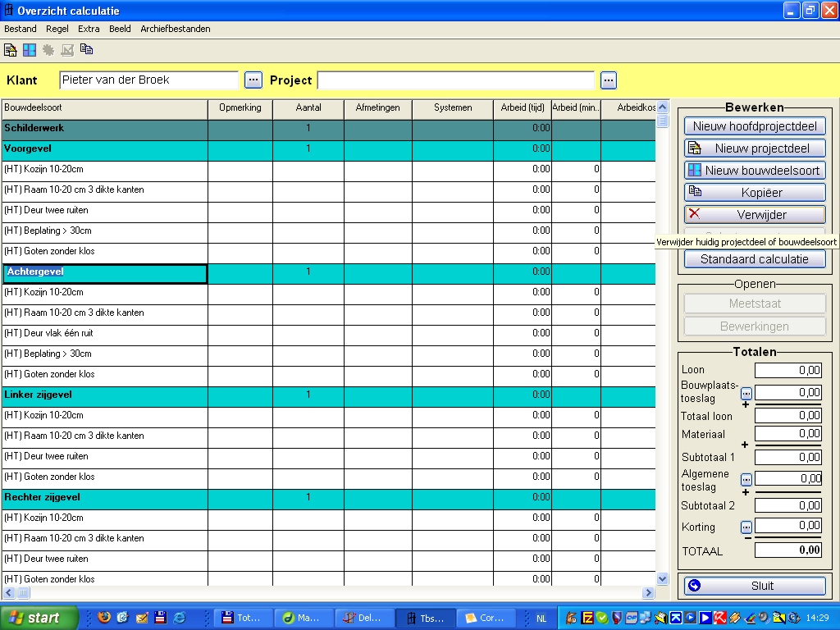Switch to the "Del..." taskbar window
Viewport: 840px width, 630px height.
coord(365,618)
